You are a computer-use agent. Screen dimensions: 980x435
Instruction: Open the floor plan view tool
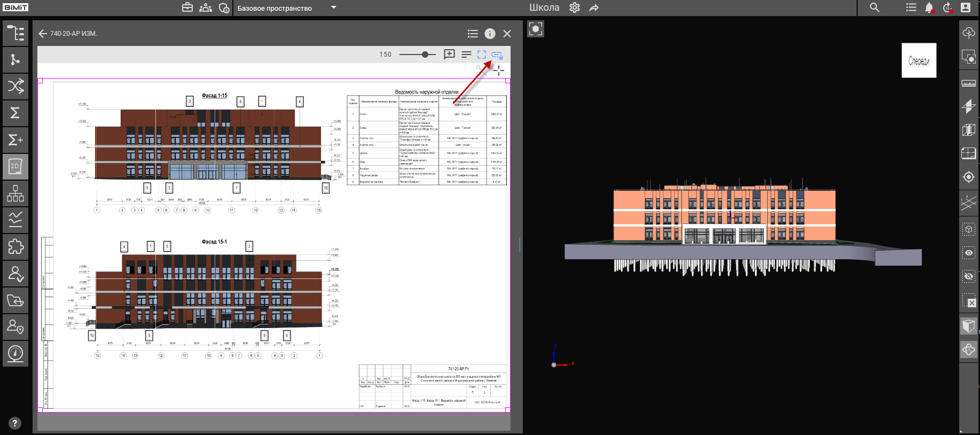pos(968,153)
